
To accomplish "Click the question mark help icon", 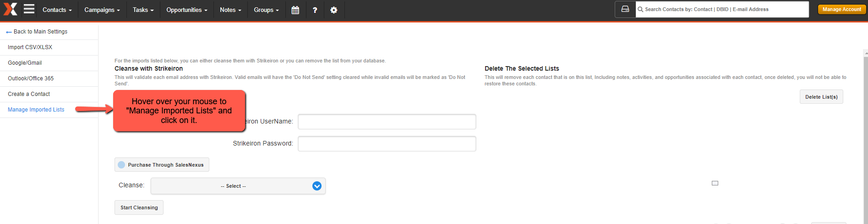I will point(315,10).
